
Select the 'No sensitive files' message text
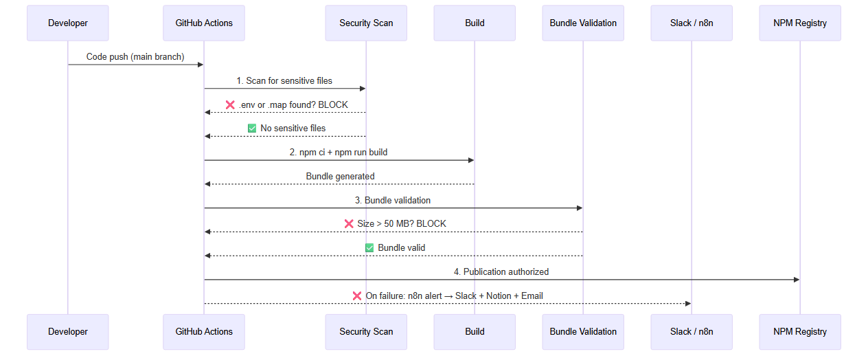[x=293, y=129]
